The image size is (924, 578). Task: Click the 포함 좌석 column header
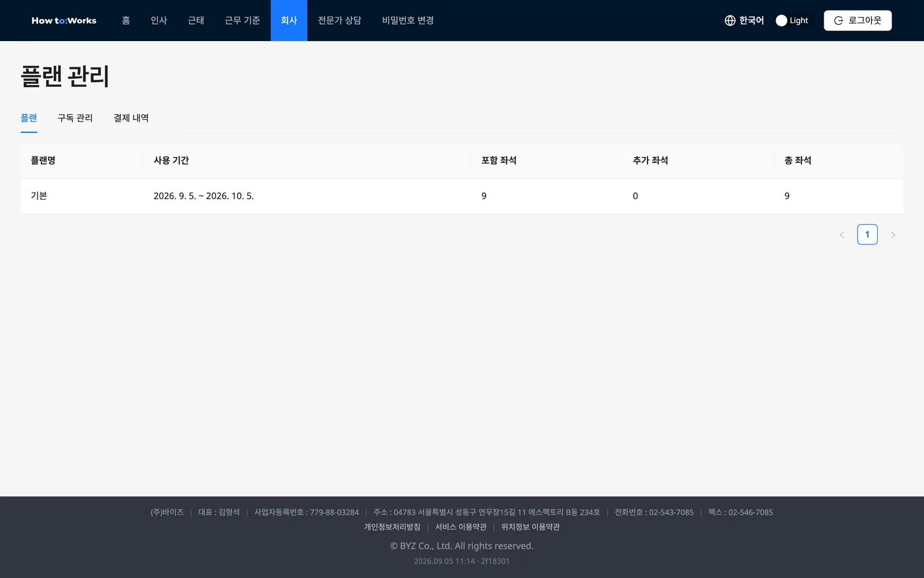pos(547,161)
